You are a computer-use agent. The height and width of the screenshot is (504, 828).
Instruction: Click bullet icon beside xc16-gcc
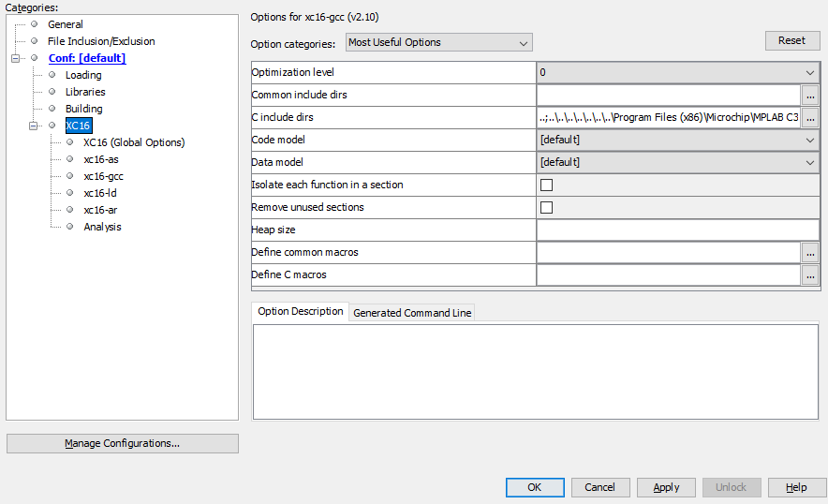point(69,176)
